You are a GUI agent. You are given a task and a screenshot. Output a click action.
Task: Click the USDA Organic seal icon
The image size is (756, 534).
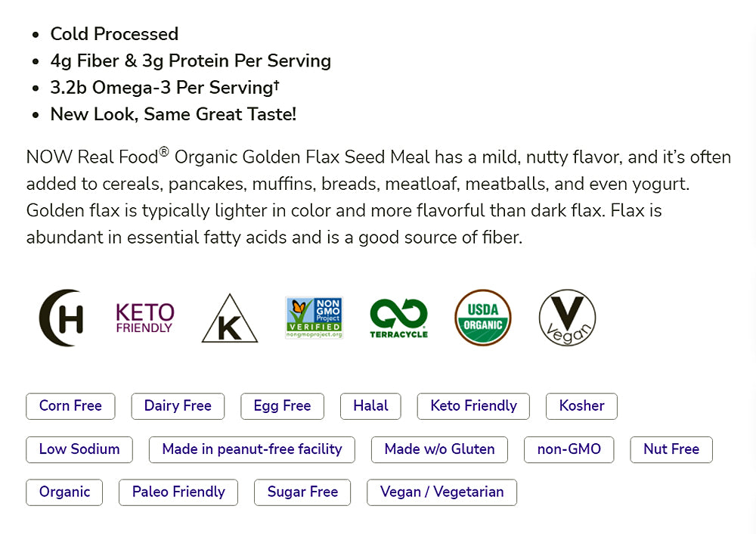[483, 318]
